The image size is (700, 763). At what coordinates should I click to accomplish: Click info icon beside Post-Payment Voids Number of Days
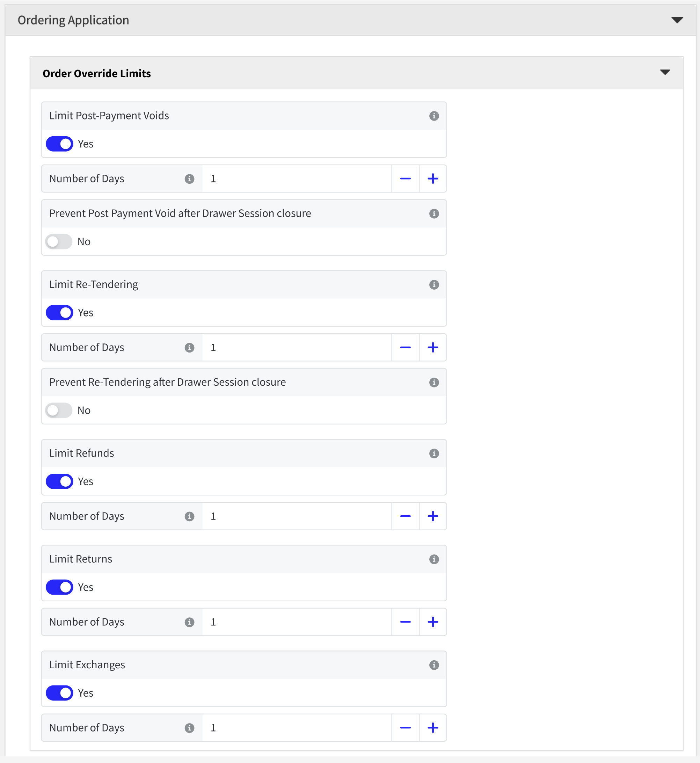click(x=189, y=179)
